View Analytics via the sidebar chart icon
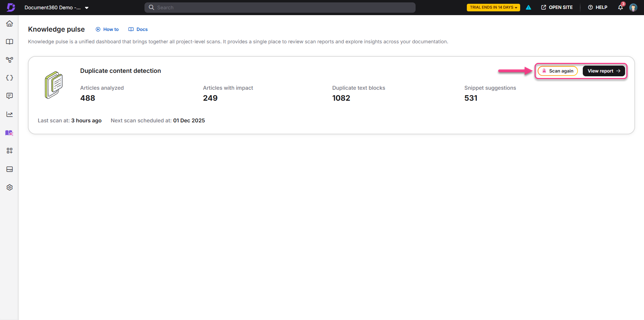The width and height of the screenshot is (644, 320). pos(9,114)
